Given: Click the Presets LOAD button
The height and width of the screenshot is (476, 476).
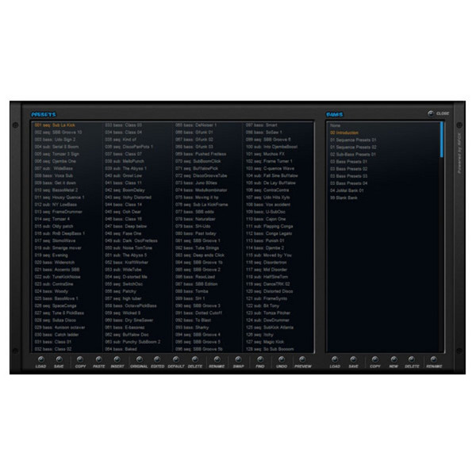Looking at the screenshot, I should click(40, 359).
